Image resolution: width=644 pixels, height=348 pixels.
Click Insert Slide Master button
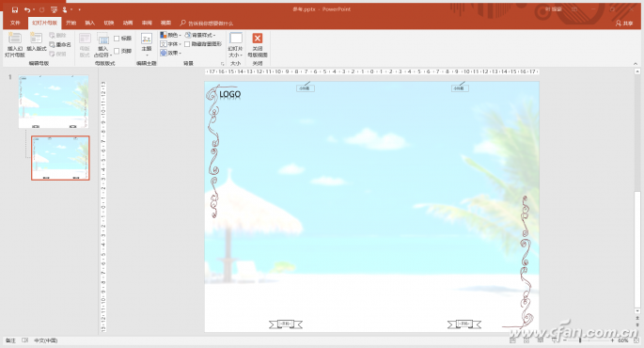(x=15, y=45)
